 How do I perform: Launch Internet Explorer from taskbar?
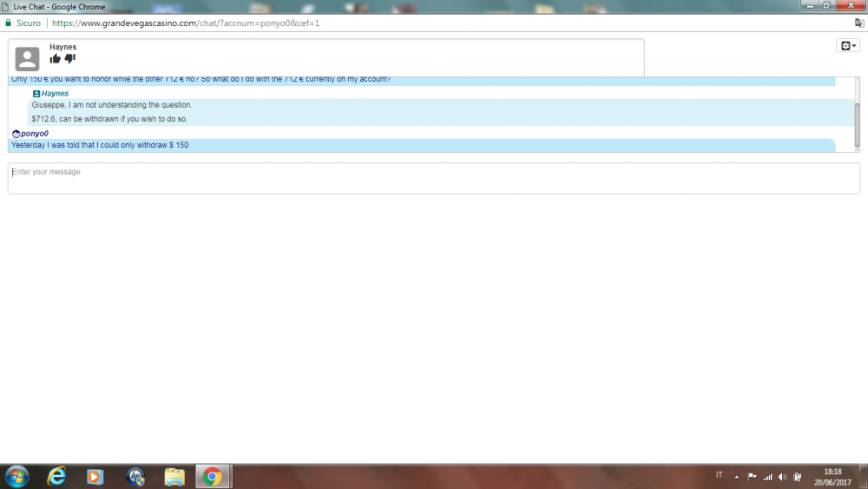pos(56,476)
